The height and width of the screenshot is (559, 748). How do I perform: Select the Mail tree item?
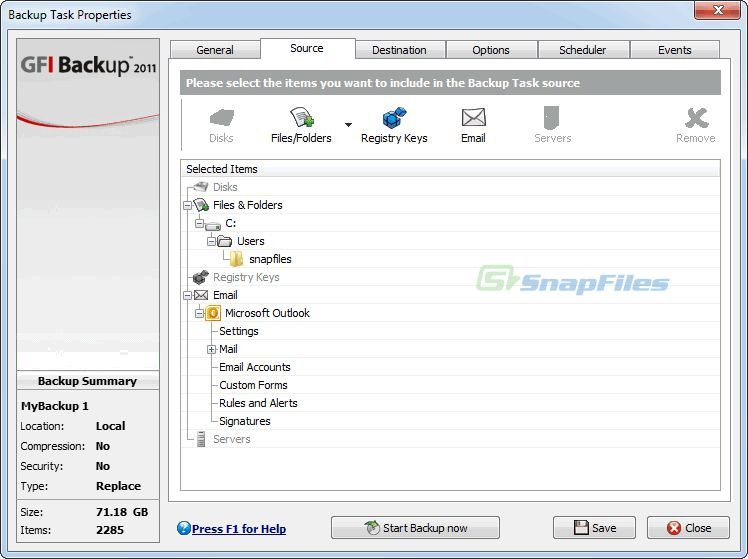coord(228,349)
